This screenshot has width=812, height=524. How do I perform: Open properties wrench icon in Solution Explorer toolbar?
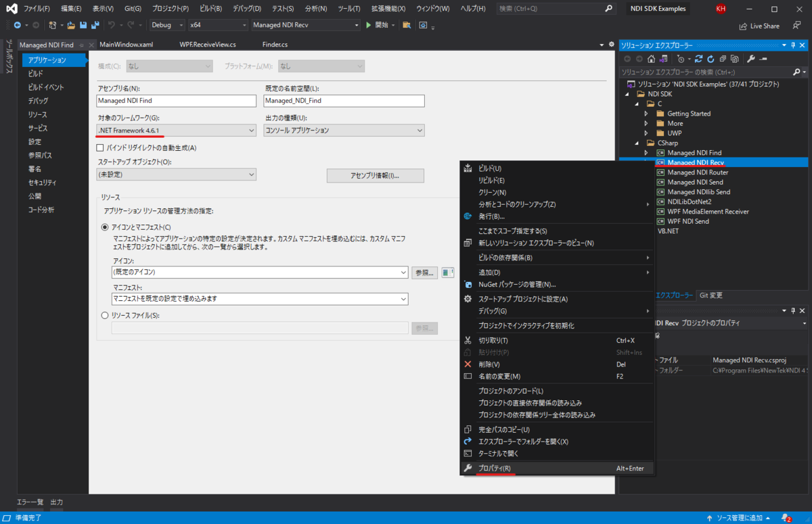coord(750,59)
